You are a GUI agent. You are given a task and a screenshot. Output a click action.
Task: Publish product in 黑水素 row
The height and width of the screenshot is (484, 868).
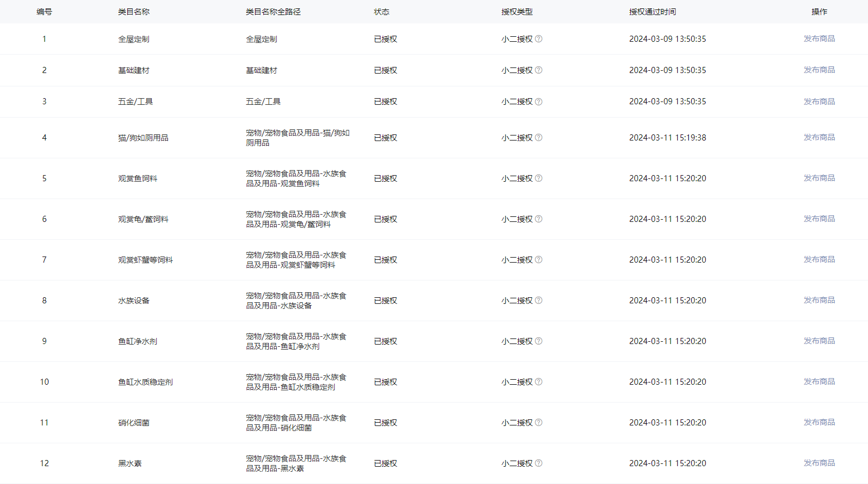coord(819,463)
